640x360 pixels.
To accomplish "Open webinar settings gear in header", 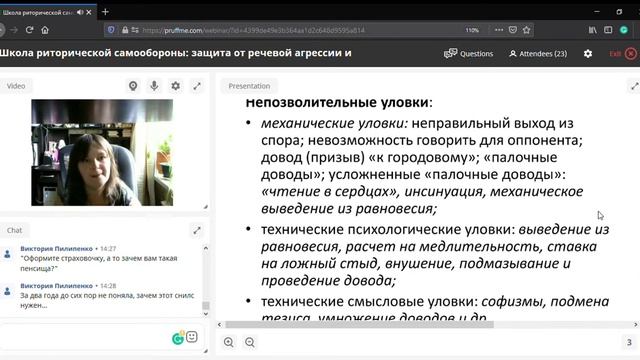I will [x=588, y=53].
